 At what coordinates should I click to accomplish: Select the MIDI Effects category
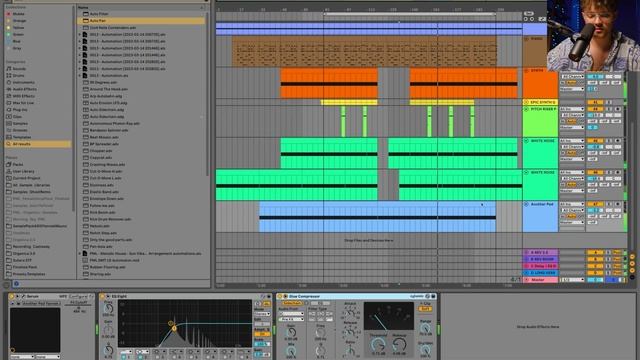coord(23,96)
